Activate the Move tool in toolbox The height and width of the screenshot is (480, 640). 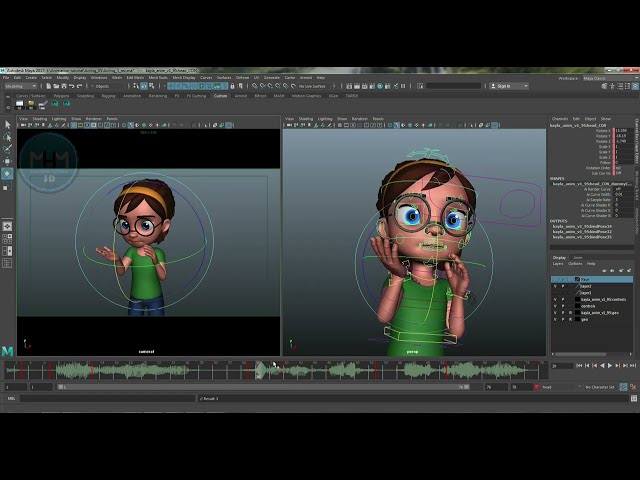tap(7, 161)
